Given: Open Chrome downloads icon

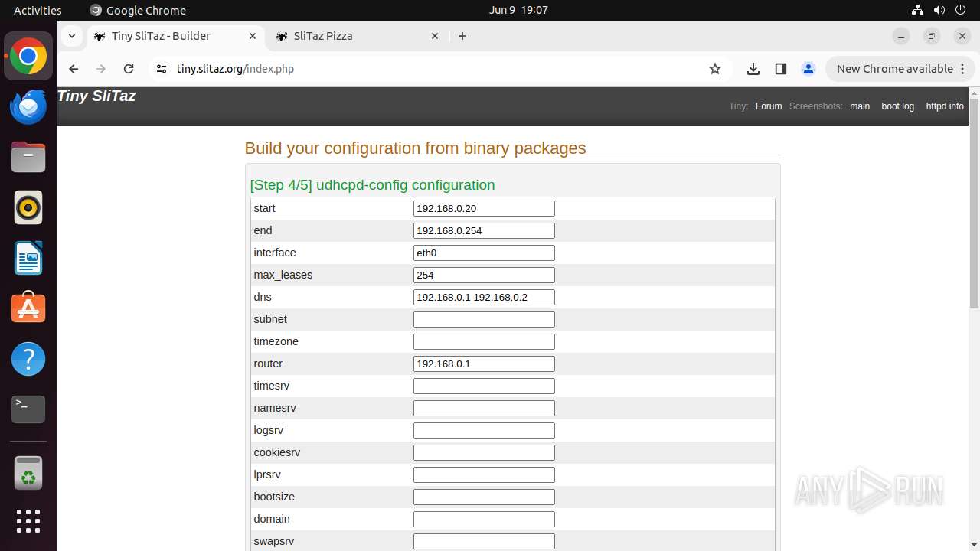Looking at the screenshot, I should point(753,69).
